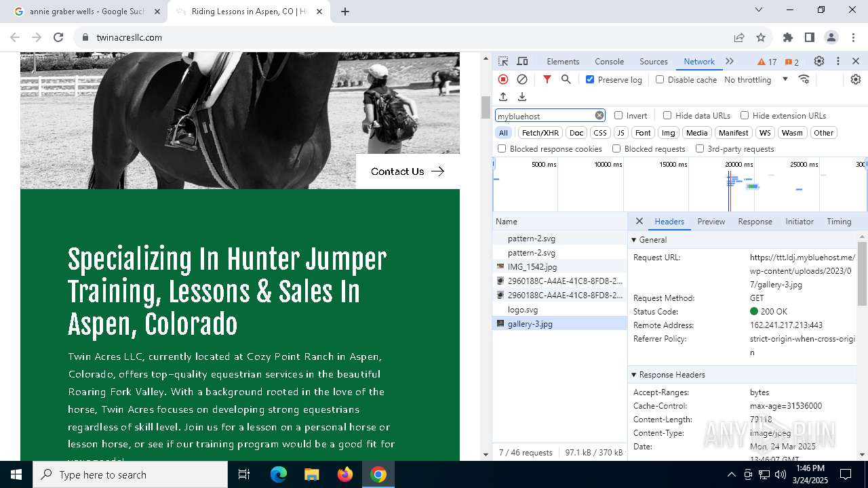The width and height of the screenshot is (868, 488).
Task: Open Chrome extensions puzzle icon
Action: [788, 37]
